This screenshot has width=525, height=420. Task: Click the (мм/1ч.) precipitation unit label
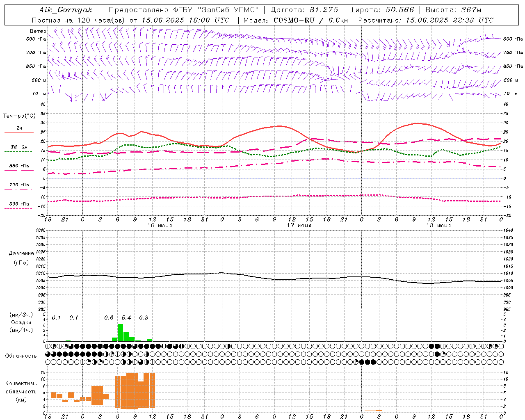coord(21,330)
